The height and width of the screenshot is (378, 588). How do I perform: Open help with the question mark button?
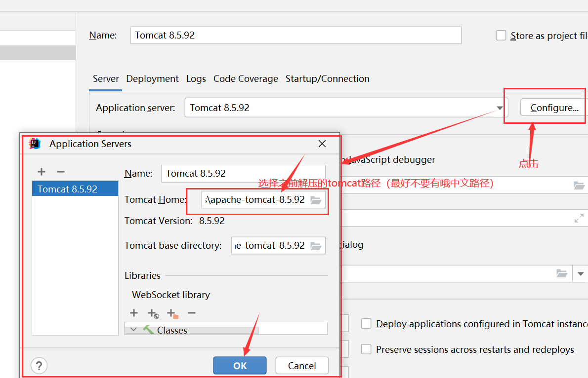[39, 366]
